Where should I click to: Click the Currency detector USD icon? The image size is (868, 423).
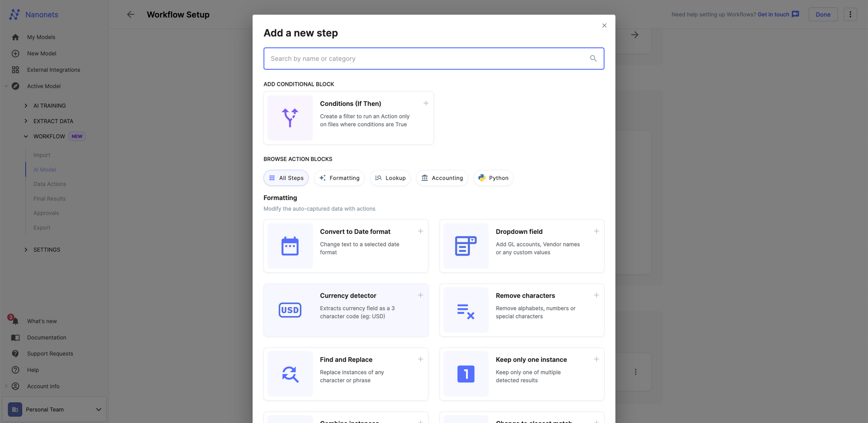[290, 310]
